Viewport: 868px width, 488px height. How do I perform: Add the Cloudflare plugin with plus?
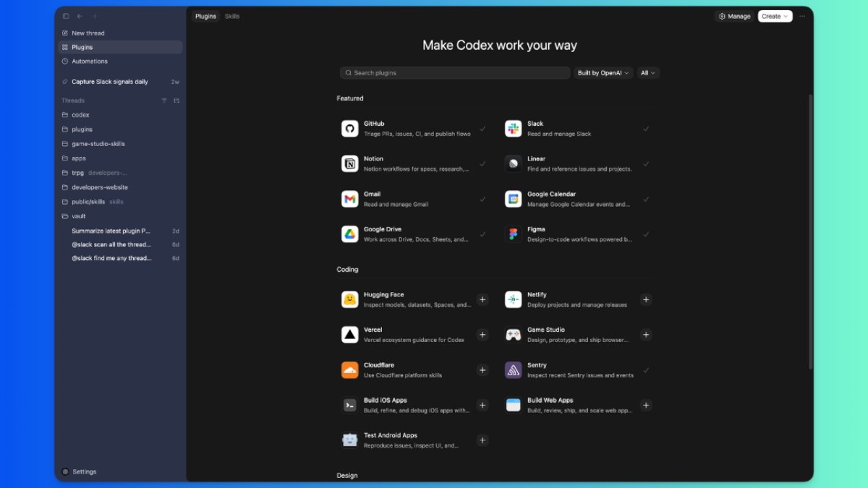tap(482, 370)
